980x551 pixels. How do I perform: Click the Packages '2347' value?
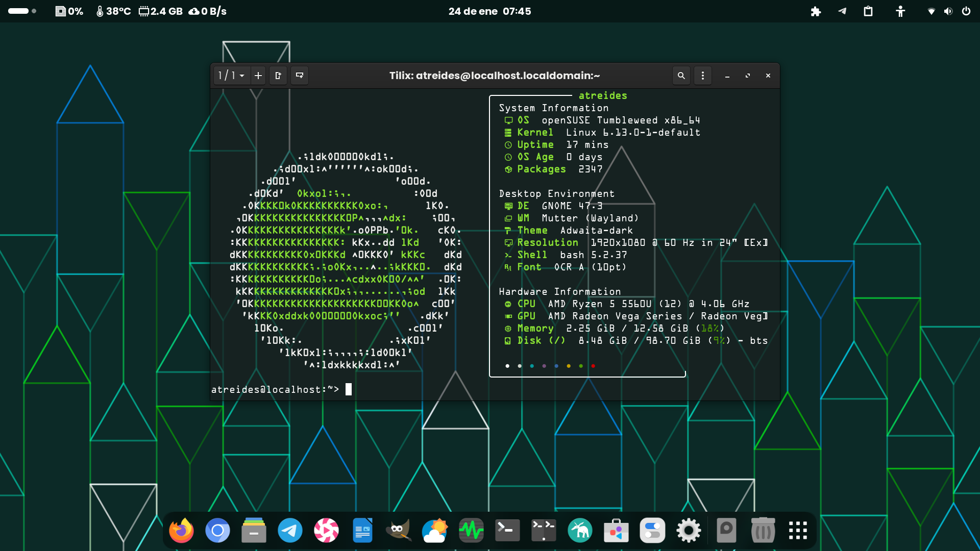(x=591, y=169)
